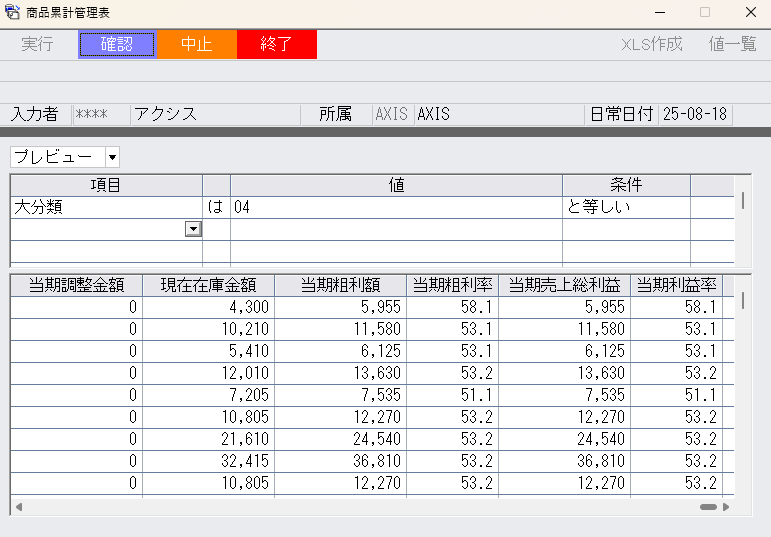The width and height of the screenshot is (771, 537).
Task: Click the 確認 confirm button
Action: (x=117, y=45)
